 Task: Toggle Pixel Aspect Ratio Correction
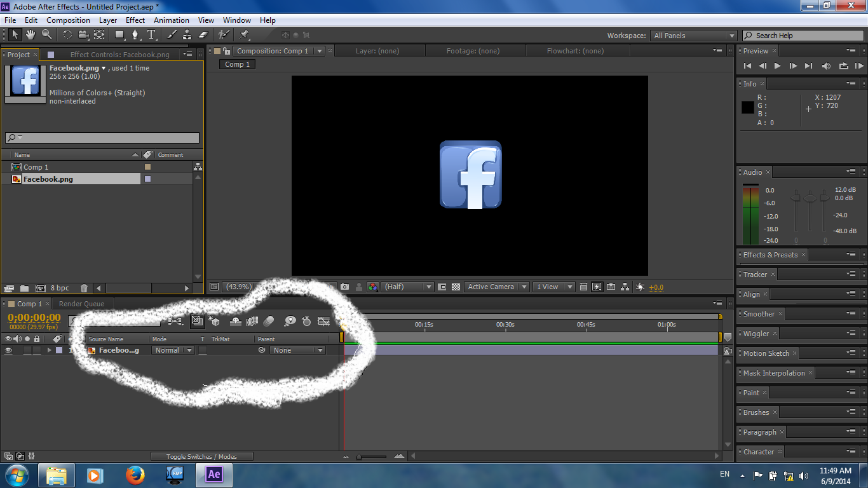(583, 287)
